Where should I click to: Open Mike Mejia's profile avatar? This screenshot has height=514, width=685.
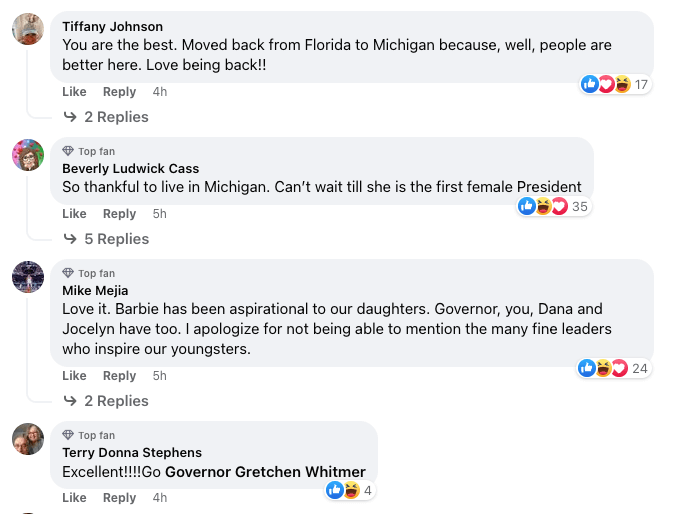click(x=28, y=277)
